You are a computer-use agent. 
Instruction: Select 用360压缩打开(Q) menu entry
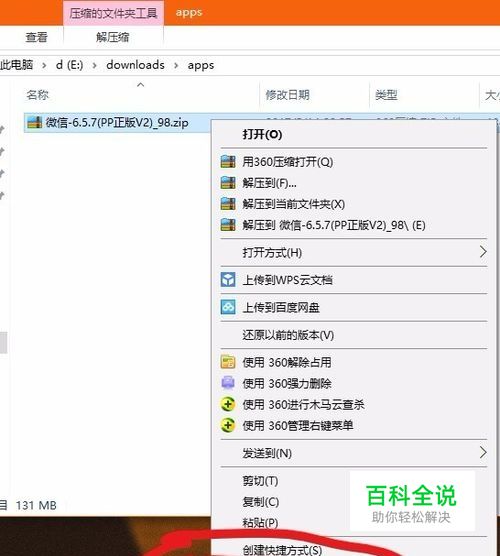tap(288, 162)
